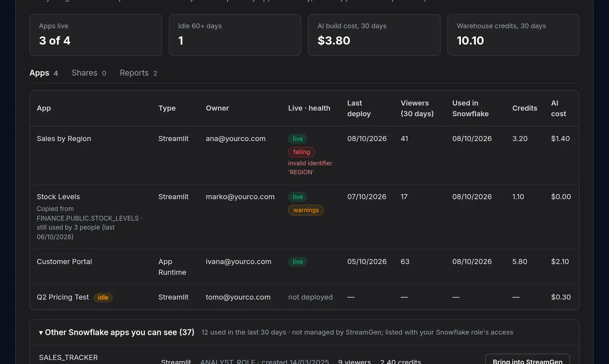Click the live badge for Customer Portal
This screenshot has height=364, width=609.
click(298, 262)
